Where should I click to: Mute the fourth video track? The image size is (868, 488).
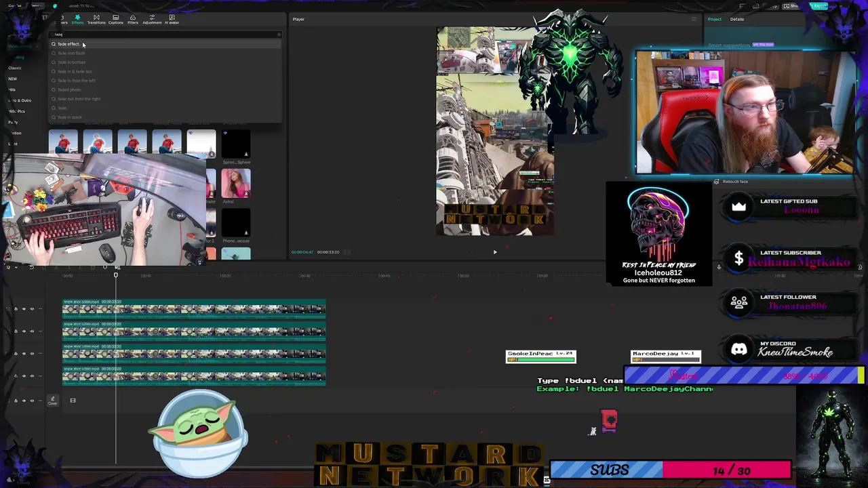point(31,376)
